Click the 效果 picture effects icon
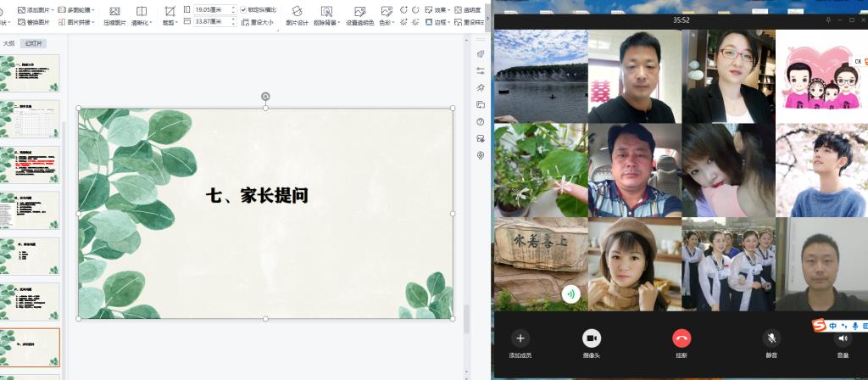868x380 pixels. click(429, 10)
